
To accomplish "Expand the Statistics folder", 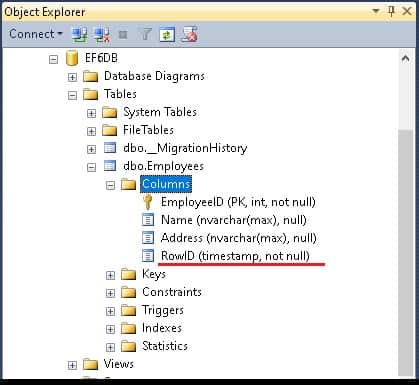I will [110, 347].
